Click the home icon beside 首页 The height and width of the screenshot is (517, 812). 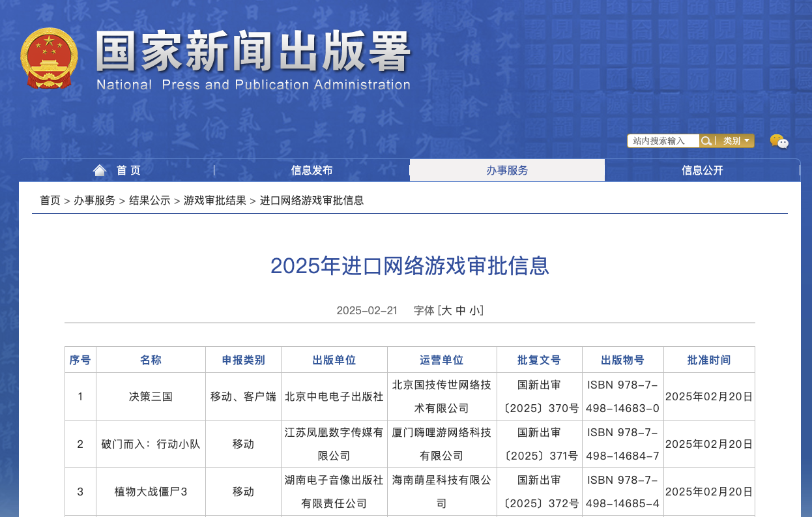pyautogui.click(x=100, y=170)
